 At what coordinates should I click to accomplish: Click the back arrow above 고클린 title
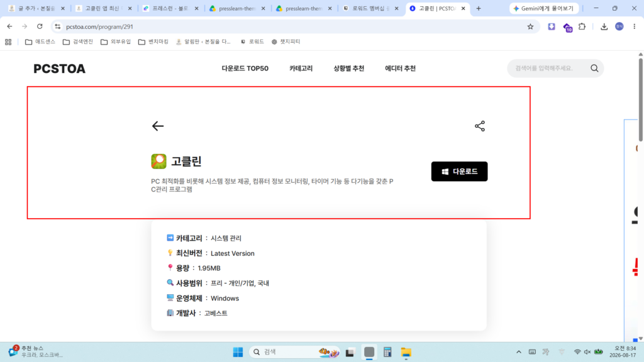coord(158,126)
